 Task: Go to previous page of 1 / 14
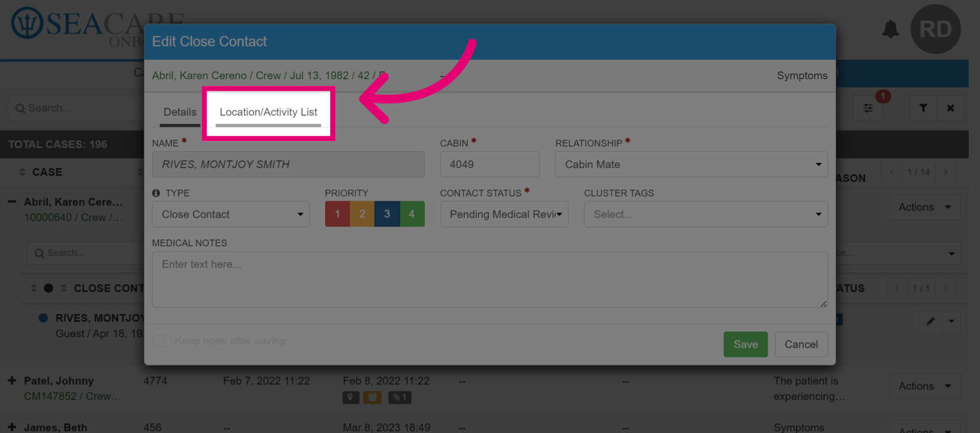[892, 172]
